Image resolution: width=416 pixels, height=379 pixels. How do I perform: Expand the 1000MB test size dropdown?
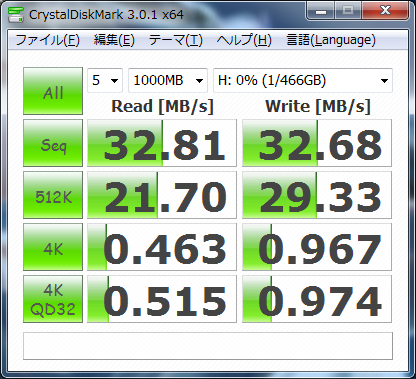(x=168, y=80)
